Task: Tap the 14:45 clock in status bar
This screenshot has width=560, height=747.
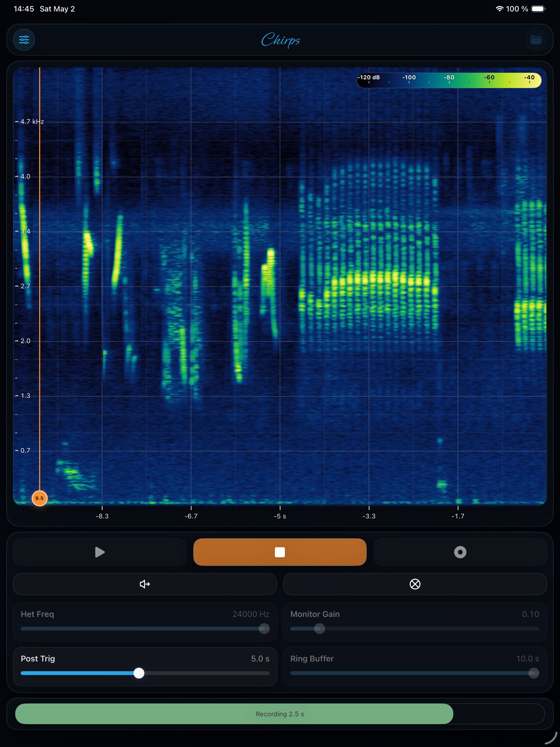Action: (x=24, y=9)
